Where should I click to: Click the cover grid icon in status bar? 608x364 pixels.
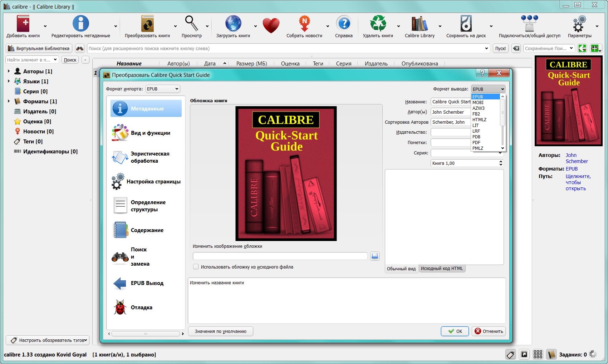[538, 354]
